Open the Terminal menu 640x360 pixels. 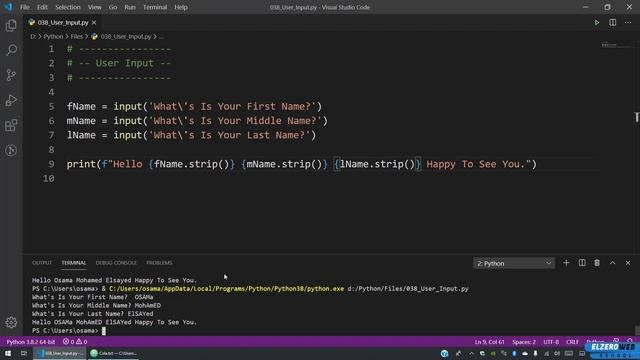coord(155,7)
